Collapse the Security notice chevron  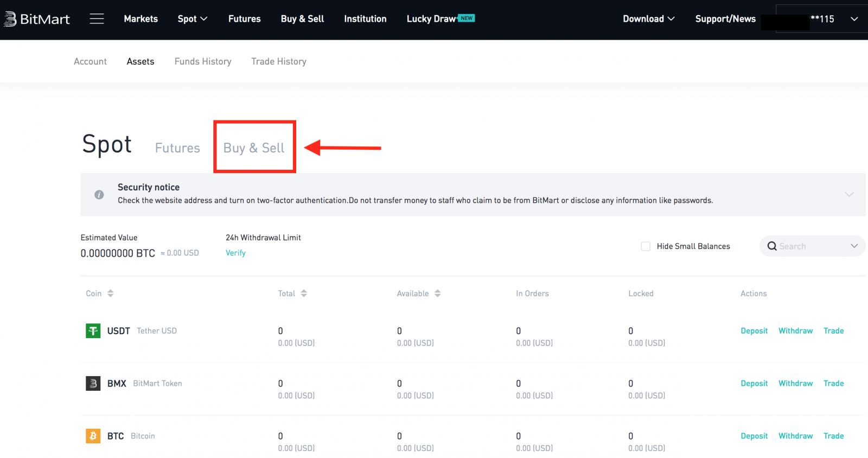pos(849,194)
